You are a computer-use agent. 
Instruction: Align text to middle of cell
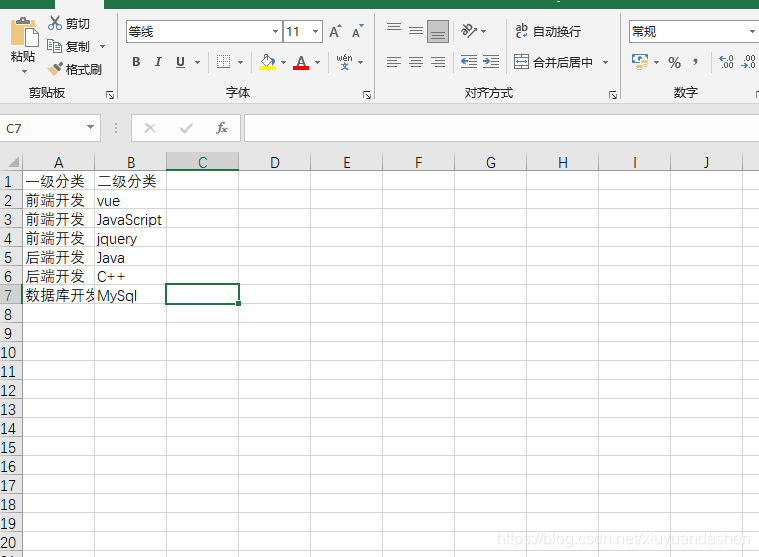[416, 31]
